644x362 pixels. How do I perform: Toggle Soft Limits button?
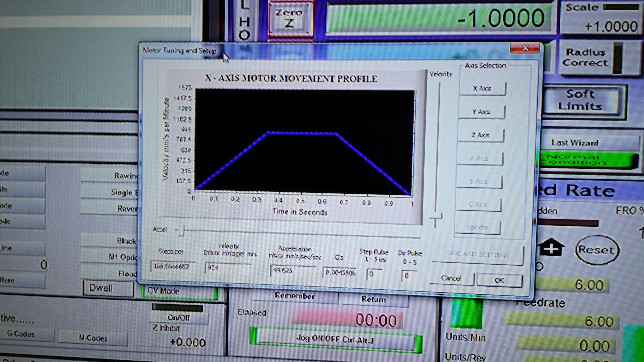click(580, 100)
